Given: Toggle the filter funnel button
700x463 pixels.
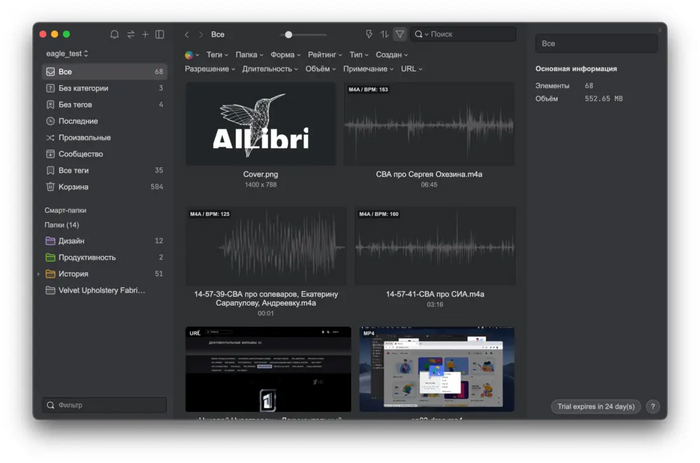Looking at the screenshot, I should 400,34.
